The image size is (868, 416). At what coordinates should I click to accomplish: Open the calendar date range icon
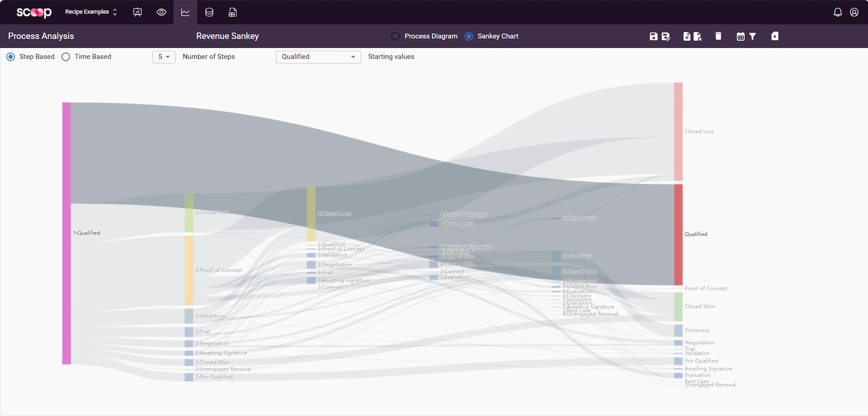(x=740, y=36)
